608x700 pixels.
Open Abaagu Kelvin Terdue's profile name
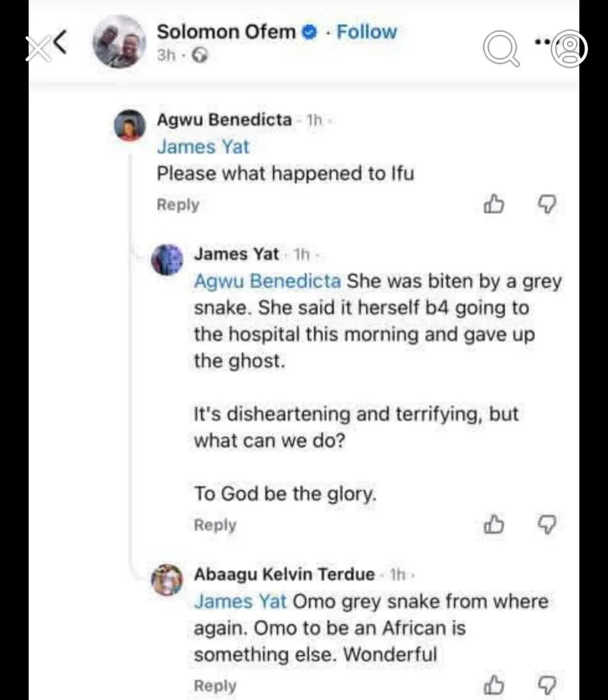[x=284, y=574]
